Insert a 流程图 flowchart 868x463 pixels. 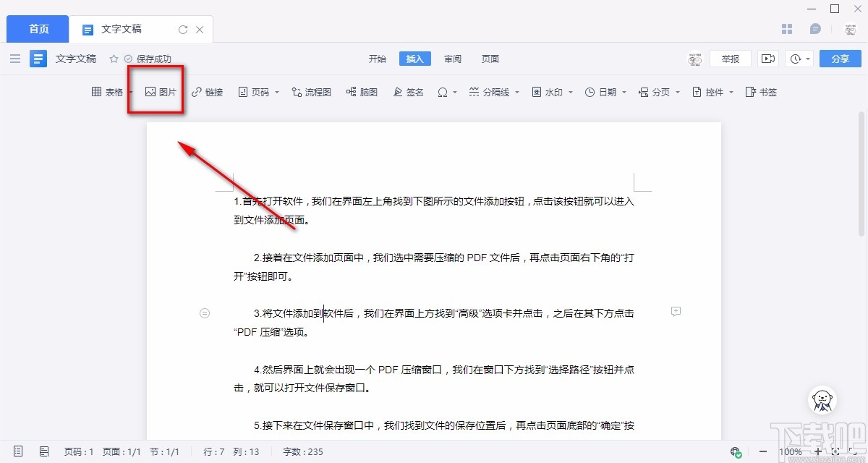311,91
